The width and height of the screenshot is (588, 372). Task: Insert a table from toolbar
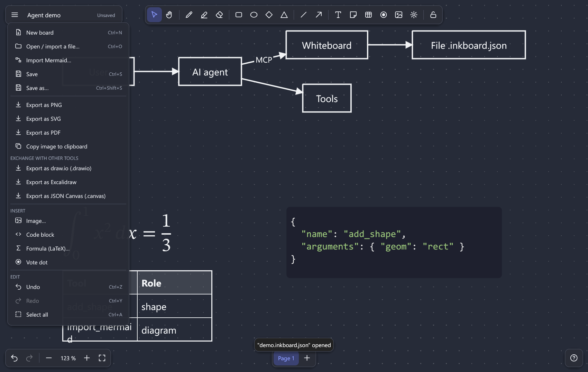pos(368,15)
